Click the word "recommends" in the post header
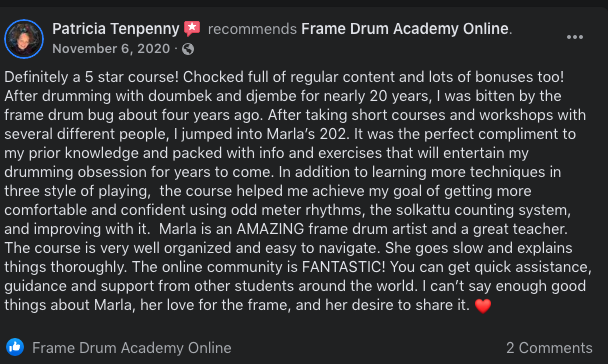 coord(252,29)
